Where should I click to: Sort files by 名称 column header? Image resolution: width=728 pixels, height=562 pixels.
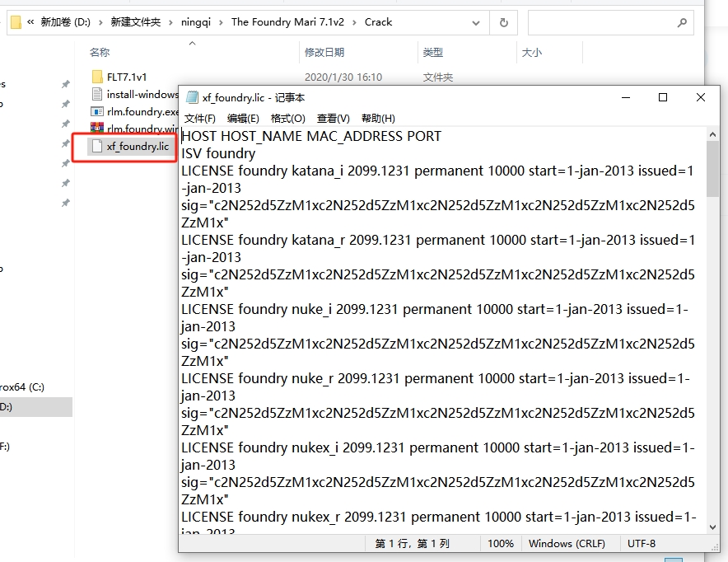click(x=100, y=53)
